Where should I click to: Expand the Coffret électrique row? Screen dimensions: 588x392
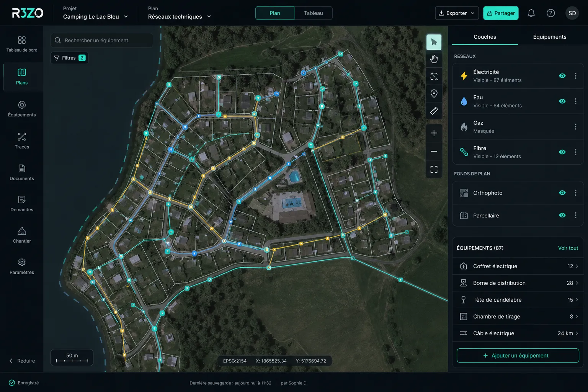518,266
